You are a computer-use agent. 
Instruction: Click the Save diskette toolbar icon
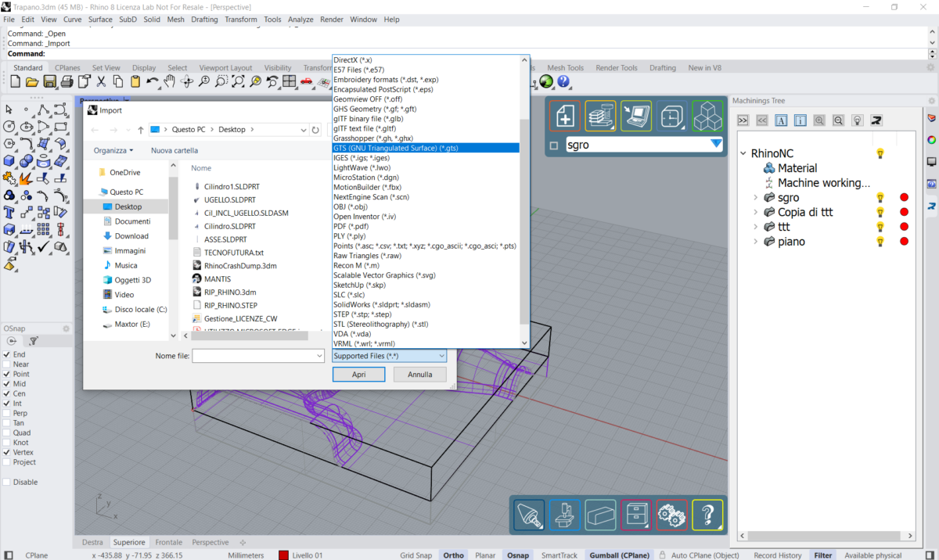(x=49, y=81)
